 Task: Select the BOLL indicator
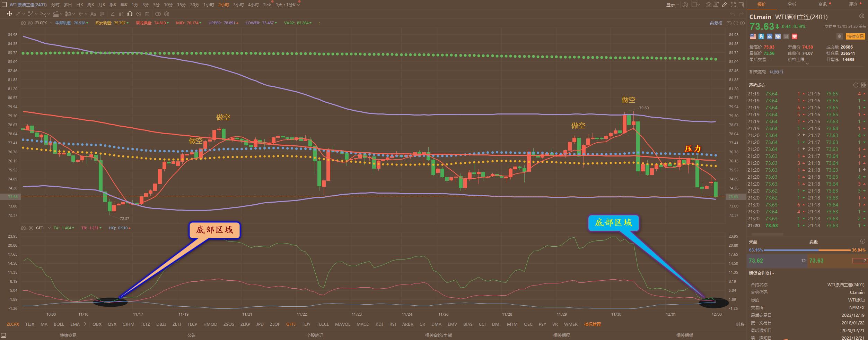pyautogui.click(x=59, y=324)
